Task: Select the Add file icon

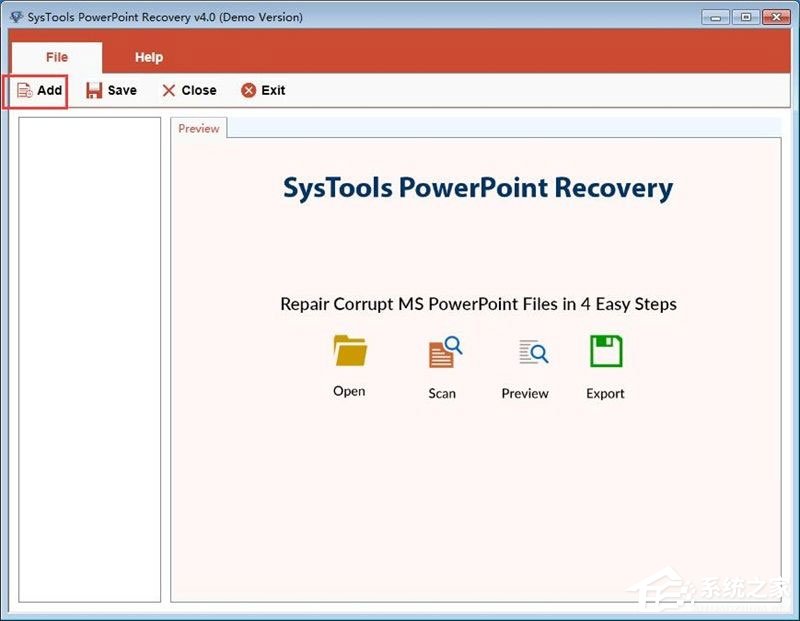Action: [x=24, y=90]
